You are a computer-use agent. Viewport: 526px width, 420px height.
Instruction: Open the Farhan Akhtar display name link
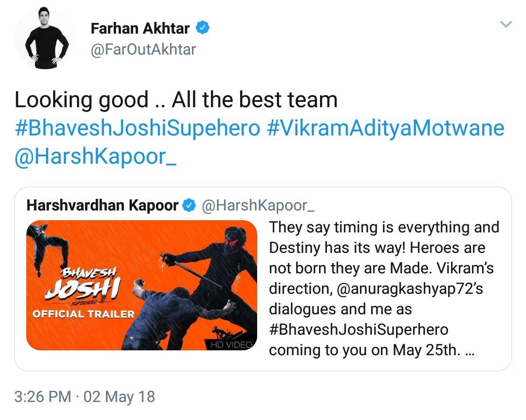(140, 29)
